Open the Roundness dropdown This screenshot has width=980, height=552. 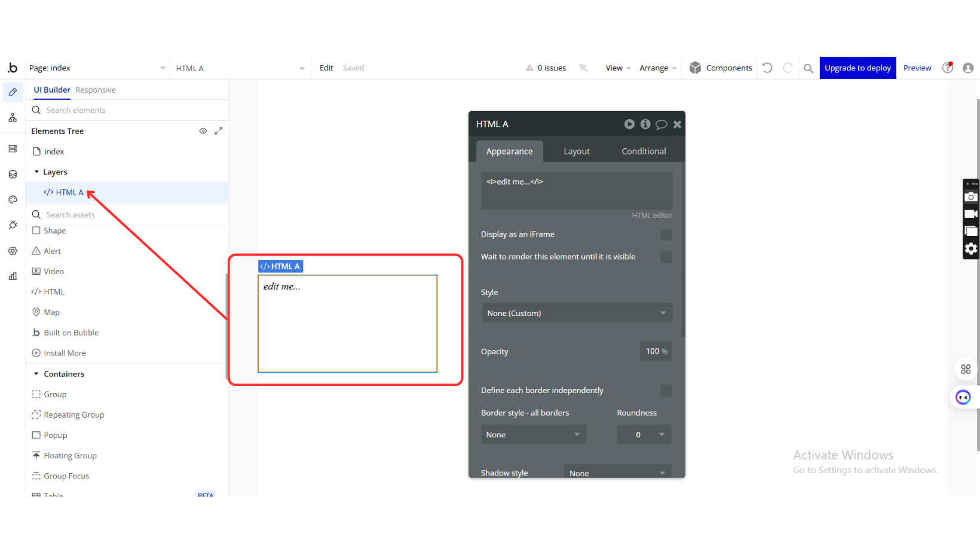[644, 434]
